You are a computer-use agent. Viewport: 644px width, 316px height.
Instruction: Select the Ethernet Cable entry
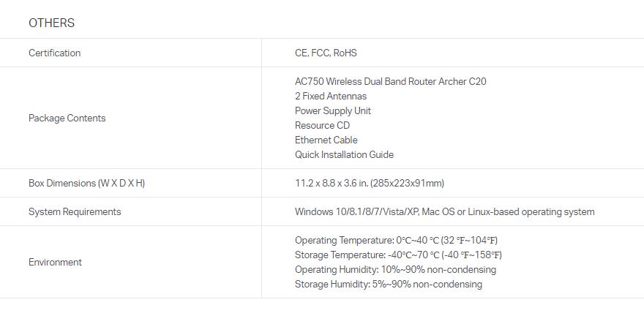click(326, 140)
